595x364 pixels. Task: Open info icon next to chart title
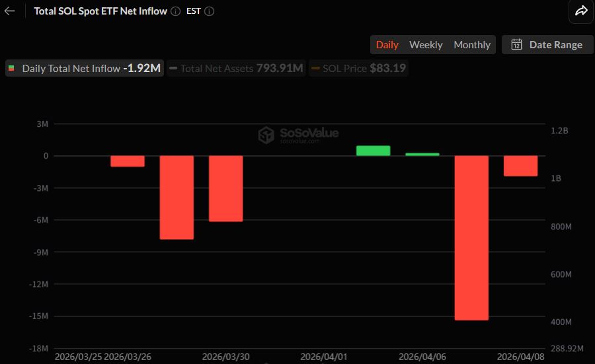tap(175, 11)
